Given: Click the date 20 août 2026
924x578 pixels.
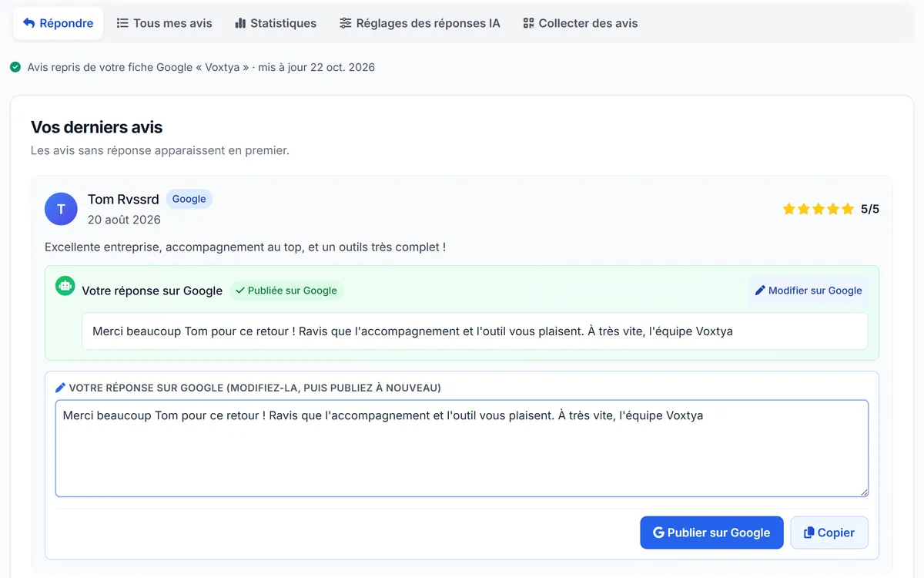Looking at the screenshot, I should pyautogui.click(x=124, y=220).
